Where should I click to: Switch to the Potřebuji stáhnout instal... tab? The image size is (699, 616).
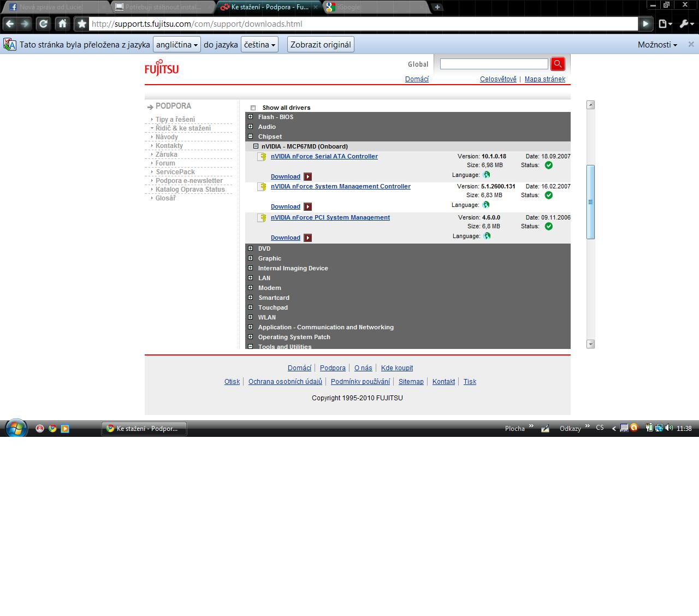tap(163, 7)
